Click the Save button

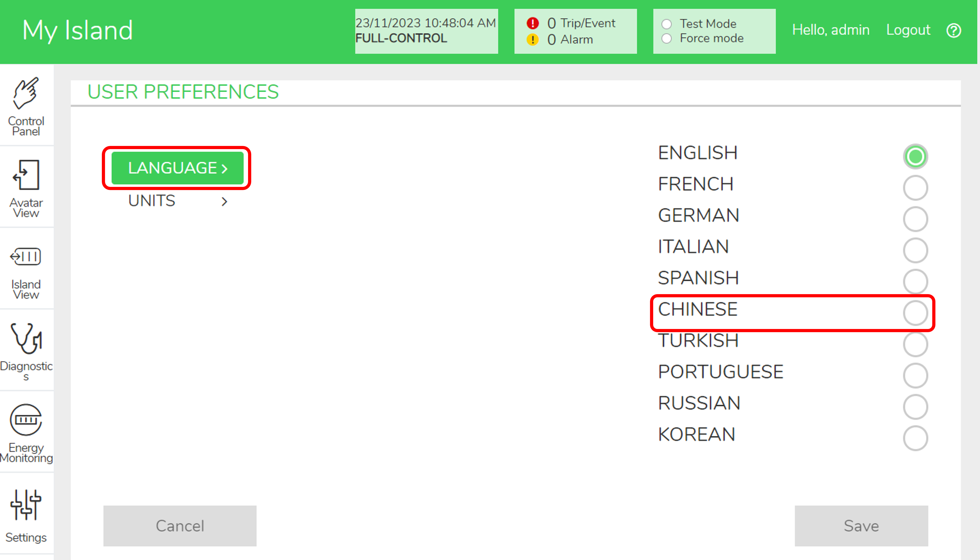[861, 525]
